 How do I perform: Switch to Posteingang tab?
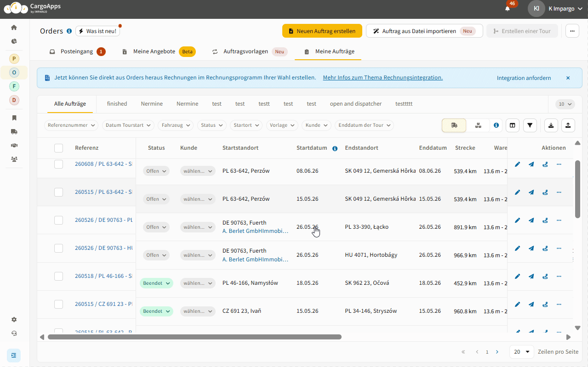point(77,51)
